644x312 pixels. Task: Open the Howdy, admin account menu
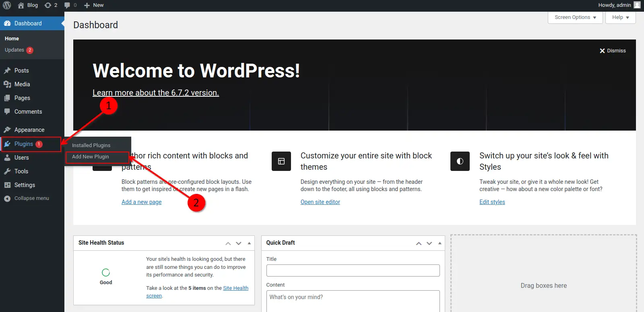[619, 5]
